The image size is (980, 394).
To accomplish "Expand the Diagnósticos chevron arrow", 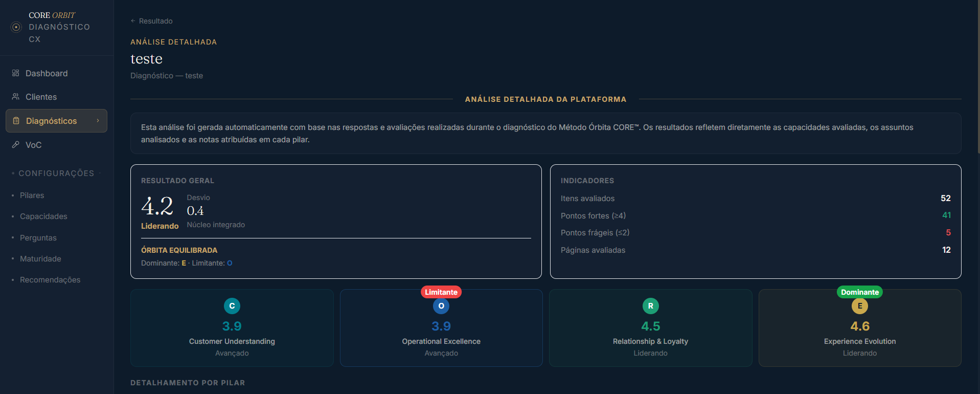I will (x=98, y=121).
